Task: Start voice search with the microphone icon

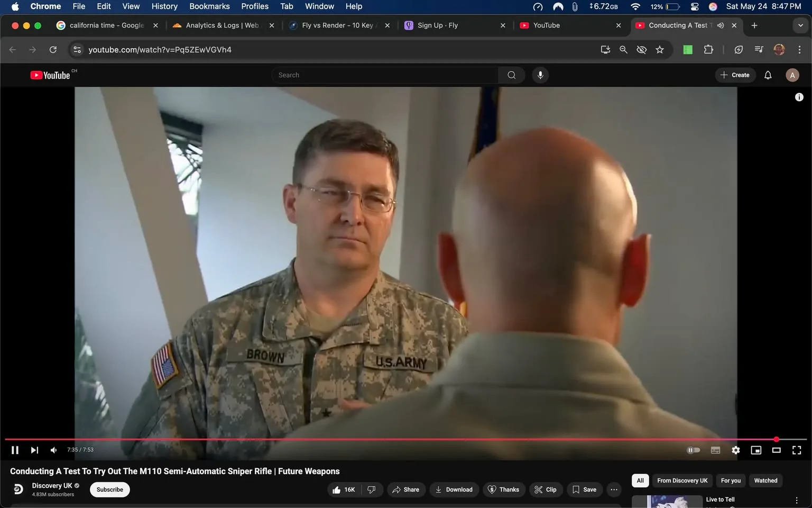Action: pos(540,75)
